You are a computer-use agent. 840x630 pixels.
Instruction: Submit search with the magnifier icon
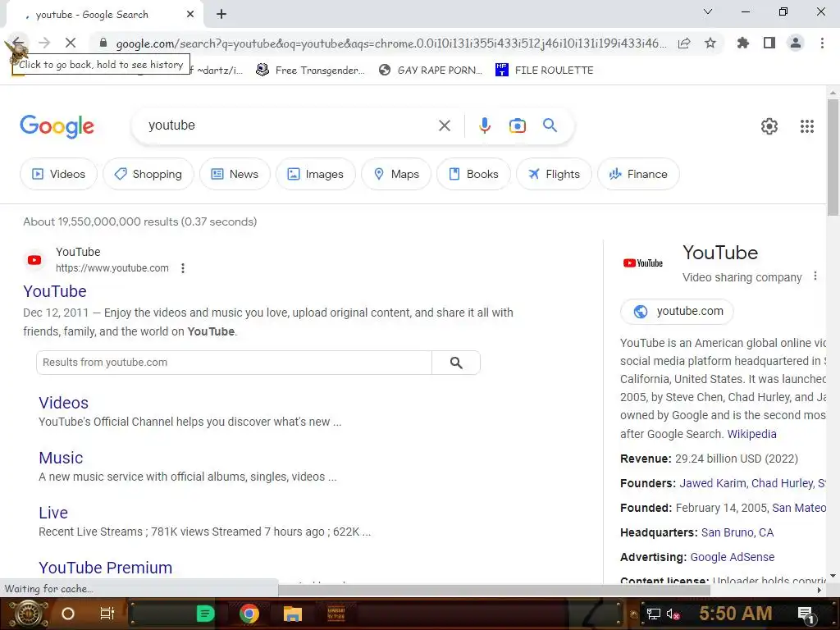coord(550,126)
